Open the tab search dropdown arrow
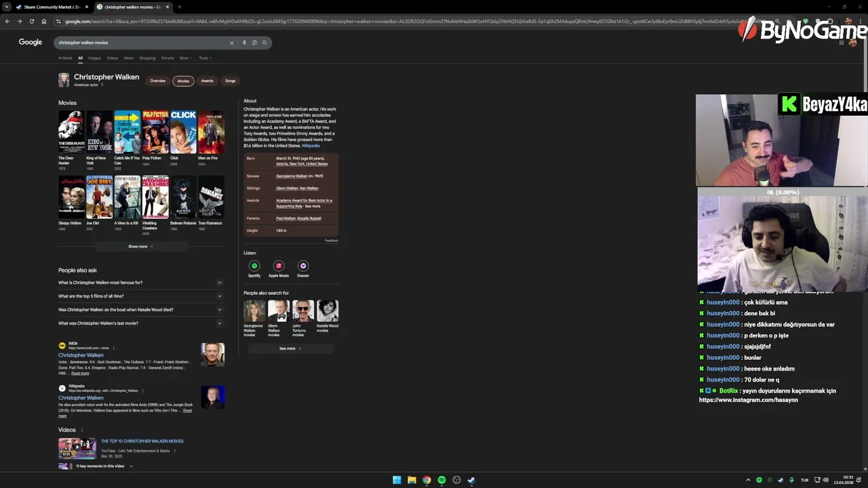The width and height of the screenshot is (868, 488). [6, 7]
